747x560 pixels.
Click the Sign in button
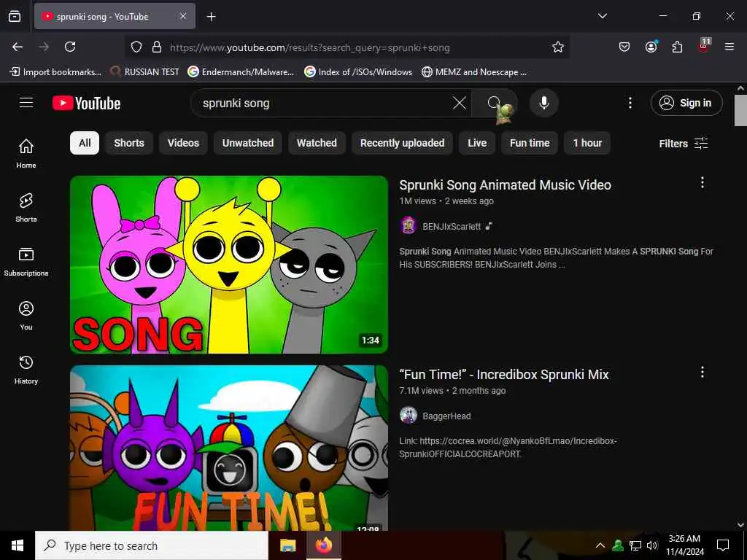(x=686, y=103)
